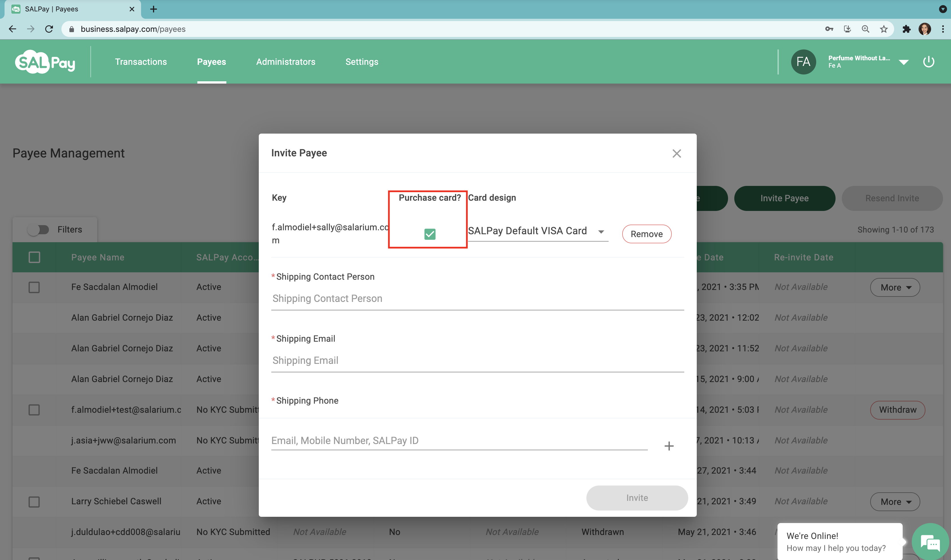Uncheck the Purchase card checkbox
The width and height of the screenshot is (951, 560).
[x=430, y=234]
